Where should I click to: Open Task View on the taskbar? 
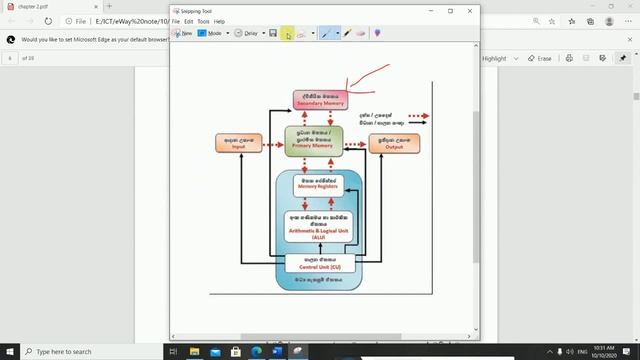click(x=173, y=351)
